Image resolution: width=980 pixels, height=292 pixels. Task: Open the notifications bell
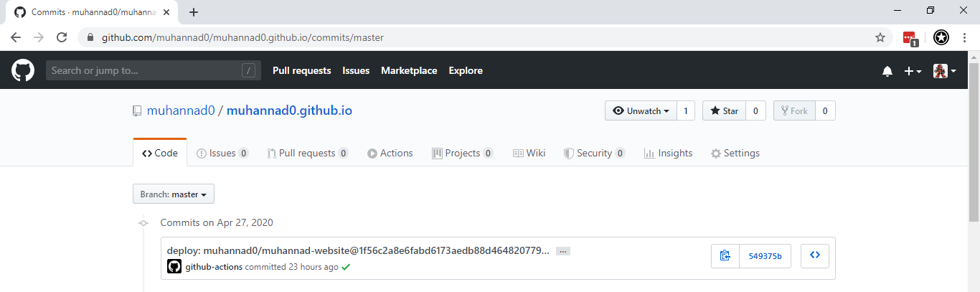887,71
